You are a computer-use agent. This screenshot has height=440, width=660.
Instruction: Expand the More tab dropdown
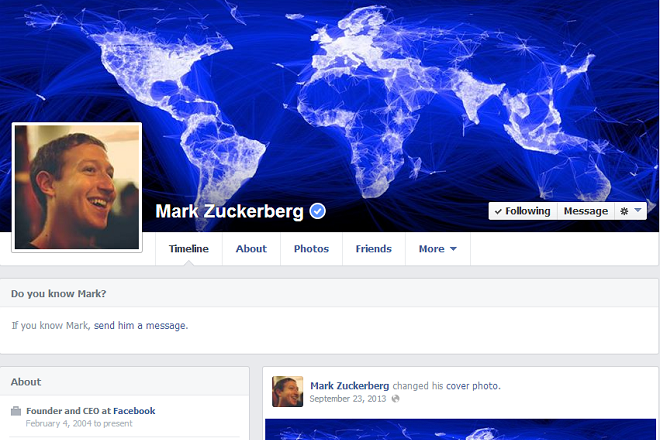(x=438, y=249)
